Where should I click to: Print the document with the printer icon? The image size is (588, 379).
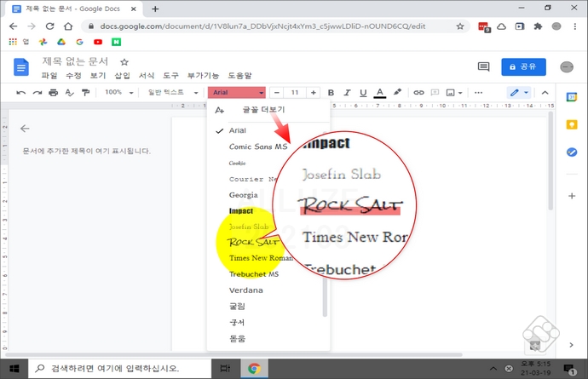pos(54,93)
